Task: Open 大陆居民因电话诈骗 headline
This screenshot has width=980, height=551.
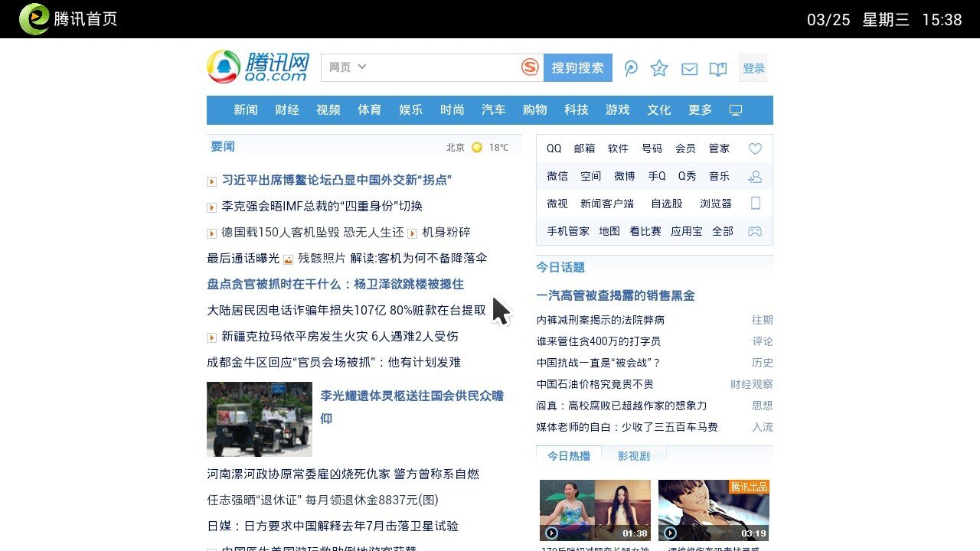Action: pos(346,310)
